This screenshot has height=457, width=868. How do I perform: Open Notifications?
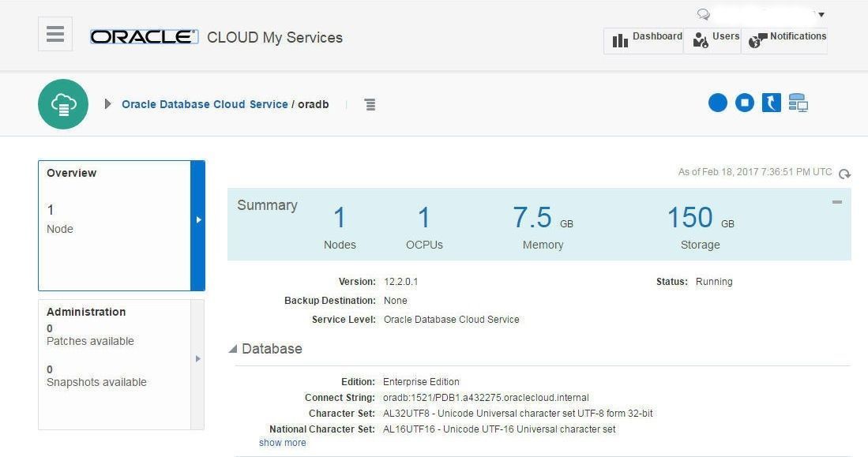click(x=784, y=40)
